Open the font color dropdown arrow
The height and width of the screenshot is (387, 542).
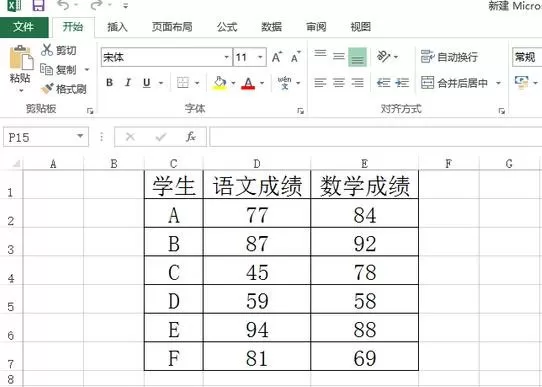(x=262, y=83)
